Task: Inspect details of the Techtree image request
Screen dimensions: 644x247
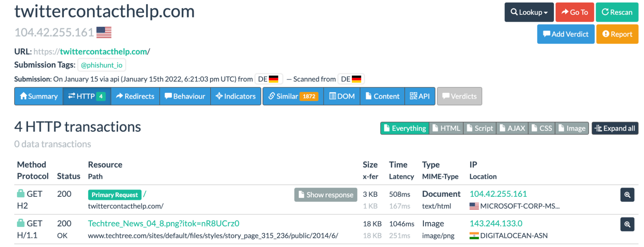Action: 627,224
